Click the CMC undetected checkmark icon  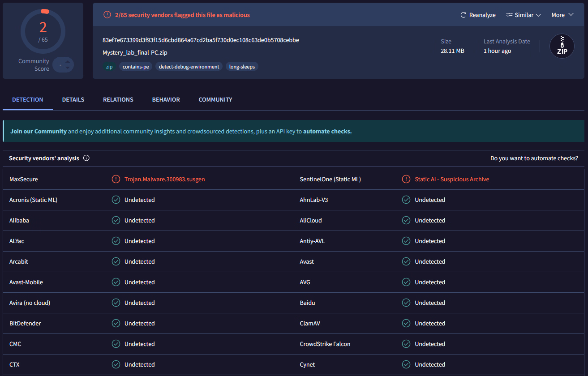pyautogui.click(x=116, y=344)
